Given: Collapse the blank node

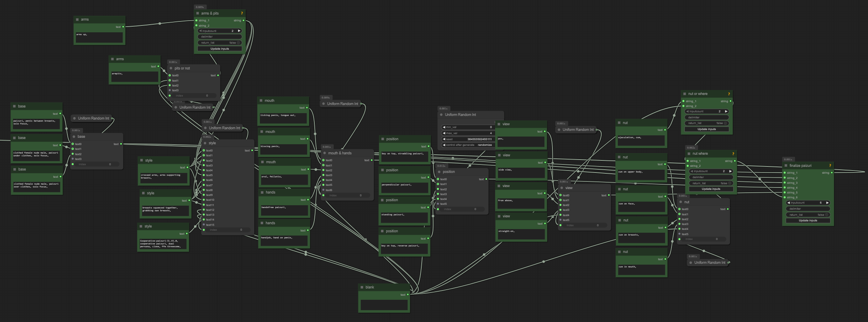Looking at the screenshot, I should pyautogui.click(x=362, y=287).
